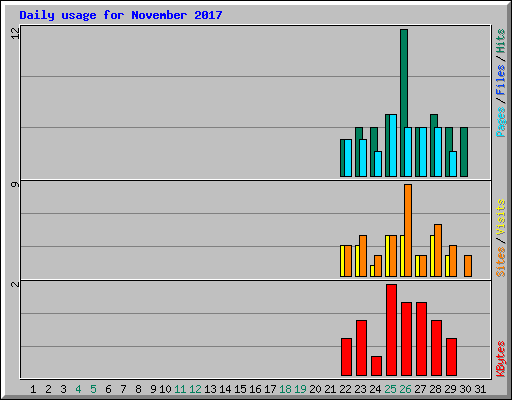Click day label '27' on the x-axis
This screenshot has width=512, height=400.
[420, 389]
